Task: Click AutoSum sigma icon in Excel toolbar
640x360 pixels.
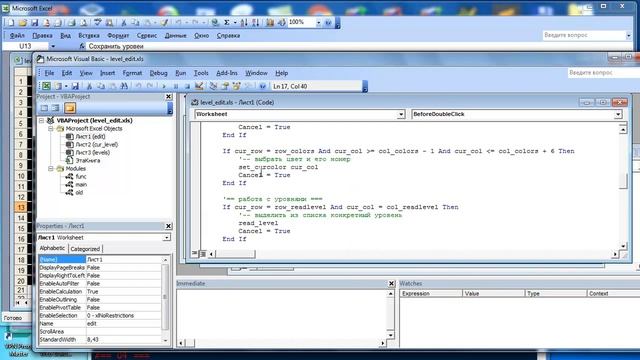Action: click(227, 22)
